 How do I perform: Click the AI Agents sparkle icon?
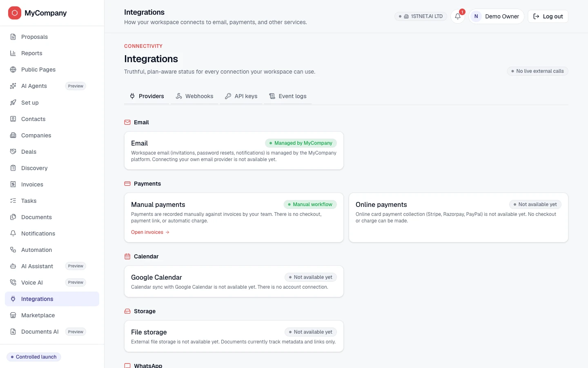click(x=13, y=86)
